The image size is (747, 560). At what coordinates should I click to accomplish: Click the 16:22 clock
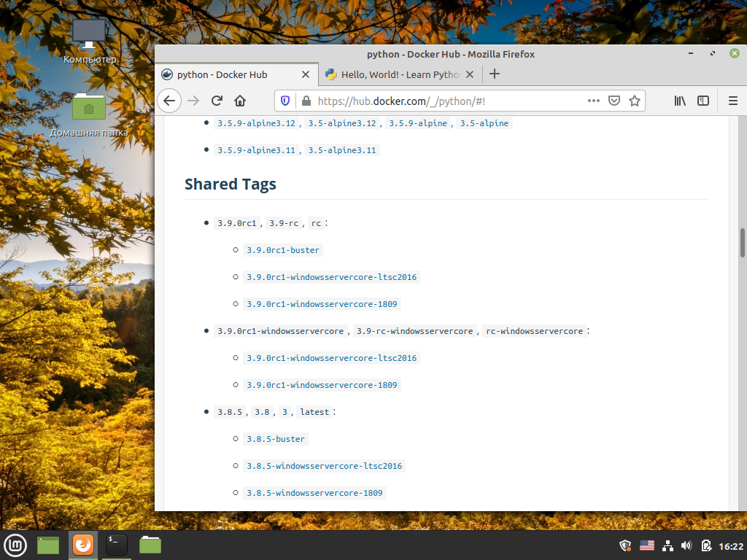[731, 546]
